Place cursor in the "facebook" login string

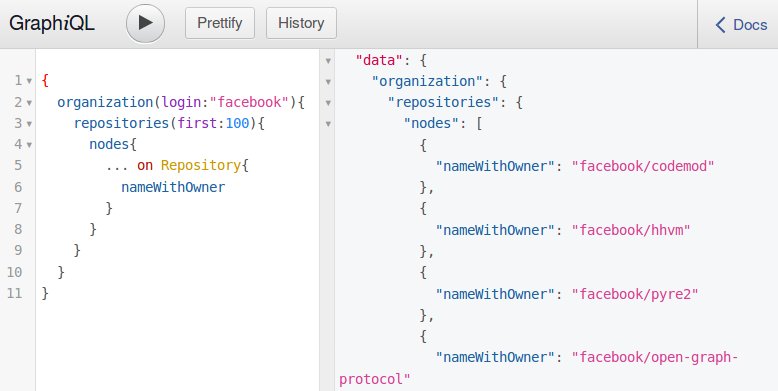coord(249,102)
